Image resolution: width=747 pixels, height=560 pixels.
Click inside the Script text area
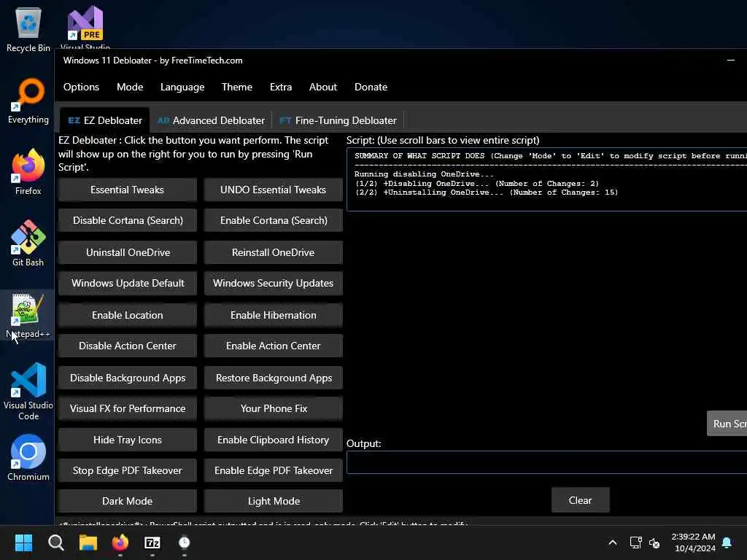pos(546,179)
